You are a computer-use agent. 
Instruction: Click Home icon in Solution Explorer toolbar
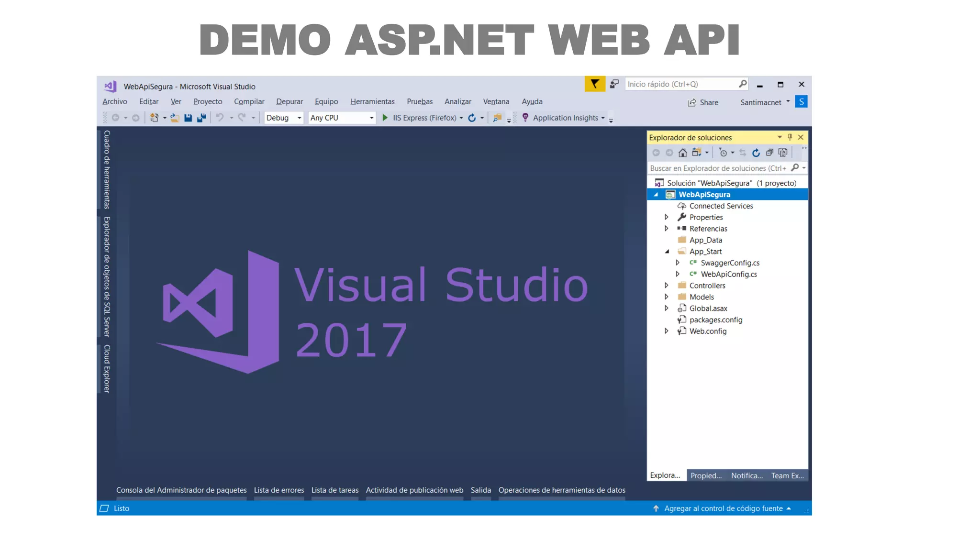[x=683, y=153]
